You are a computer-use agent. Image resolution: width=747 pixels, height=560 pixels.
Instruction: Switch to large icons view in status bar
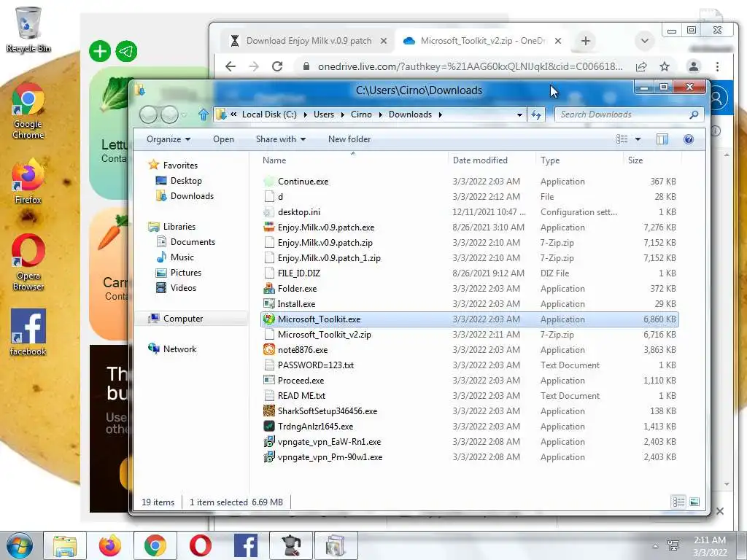click(x=694, y=502)
